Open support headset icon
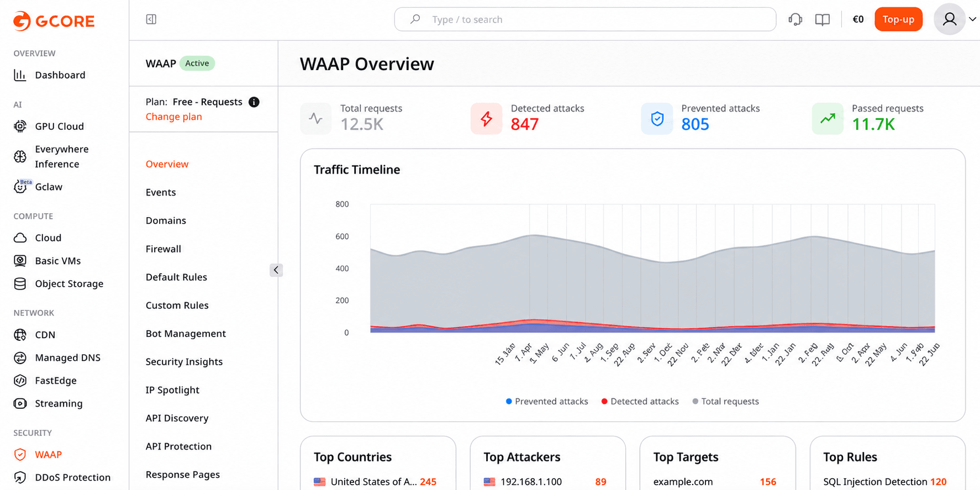 point(795,19)
